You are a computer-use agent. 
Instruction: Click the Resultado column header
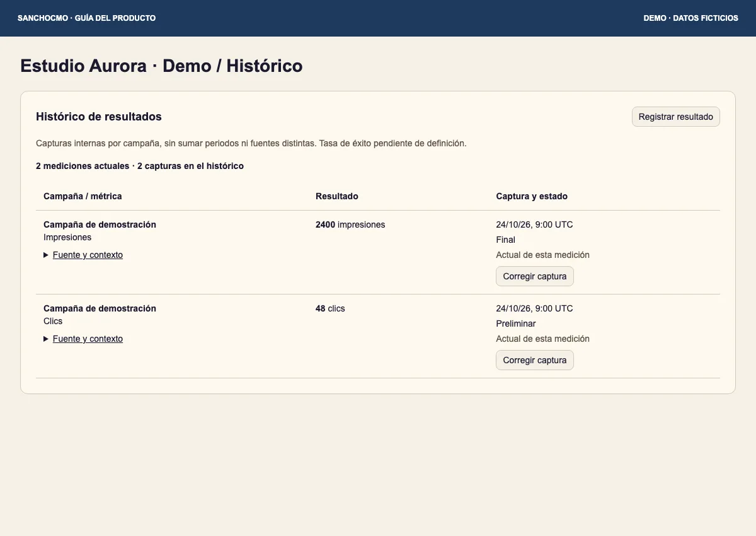click(x=337, y=196)
